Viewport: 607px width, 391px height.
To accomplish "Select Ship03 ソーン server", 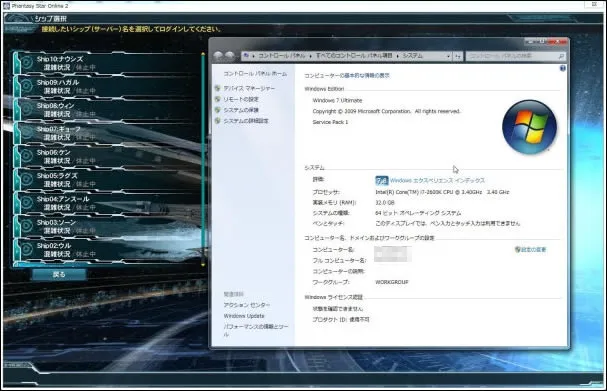I will pos(107,226).
